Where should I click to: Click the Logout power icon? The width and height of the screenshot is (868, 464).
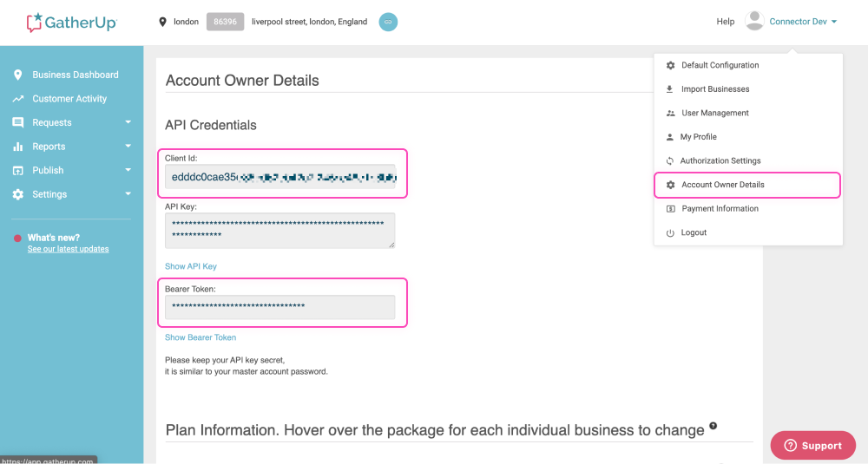[x=669, y=232]
